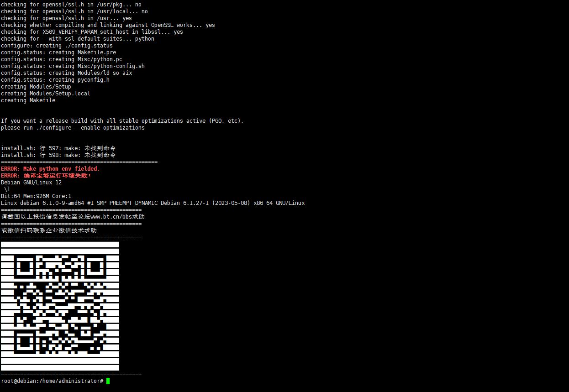Click the "Debian GNU/Linux 12" line
This screenshot has height=392, width=569.
point(31,183)
